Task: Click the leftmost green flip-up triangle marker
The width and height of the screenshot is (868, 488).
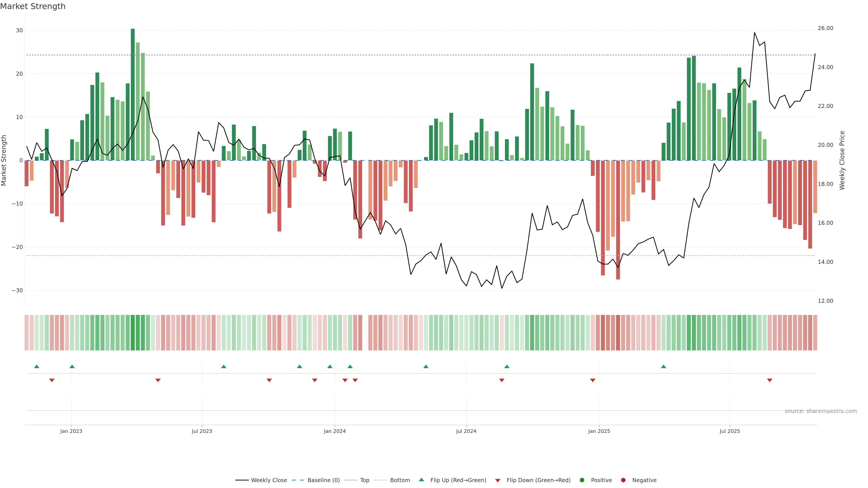Action: pyautogui.click(x=37, y=366)
